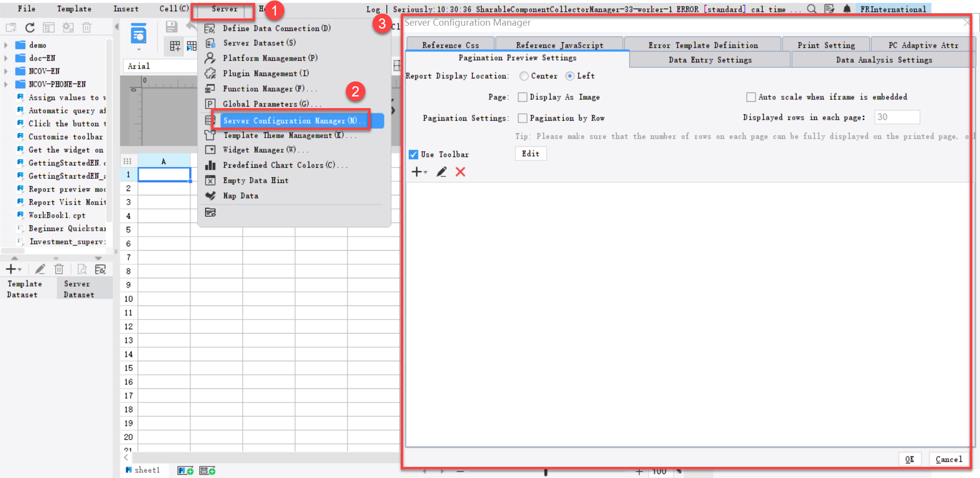Viewport: 980px width, 478px height.
Task: Switch to Data Analysis Settings tab
Action: 884,60
